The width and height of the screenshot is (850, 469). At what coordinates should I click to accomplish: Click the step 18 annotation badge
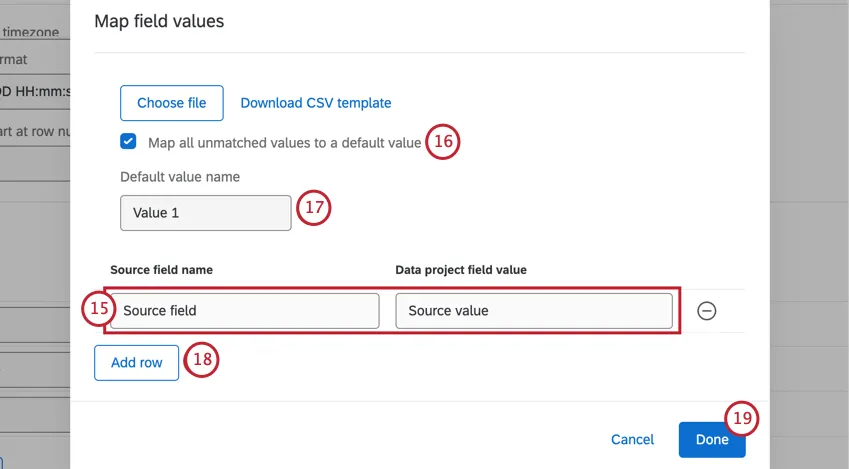(x=201, y=361)
